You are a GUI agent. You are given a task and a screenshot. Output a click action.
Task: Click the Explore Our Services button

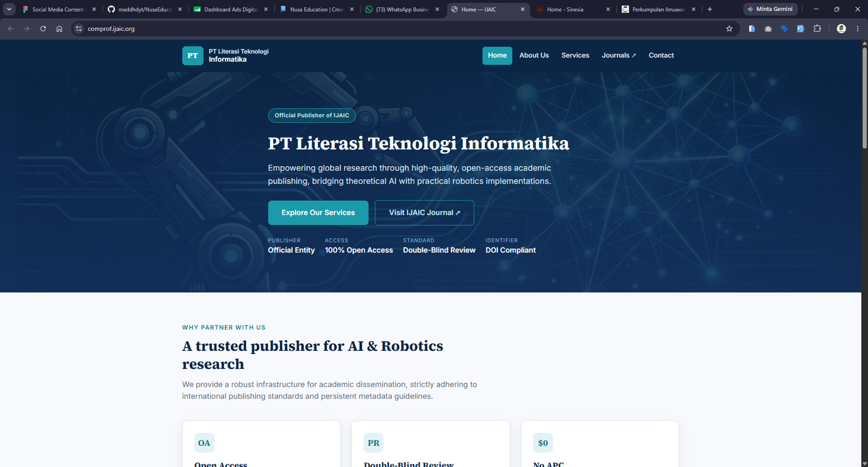point(318,213)
